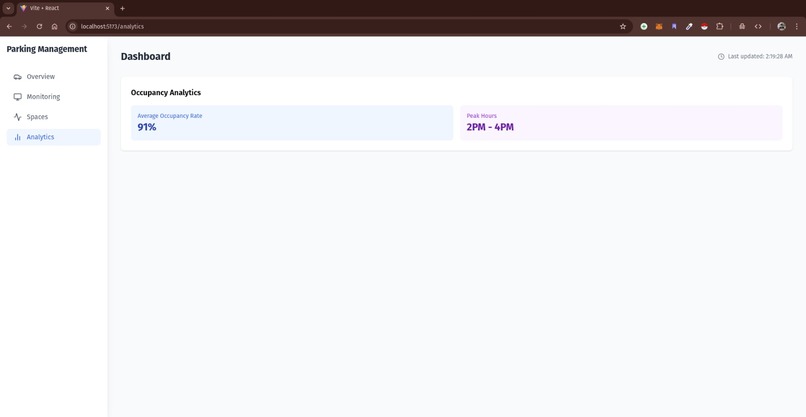Expand the tab search dropdown arrow
Image resolution: width=806 pixels, height=417 pixels.
pos(8,8)
